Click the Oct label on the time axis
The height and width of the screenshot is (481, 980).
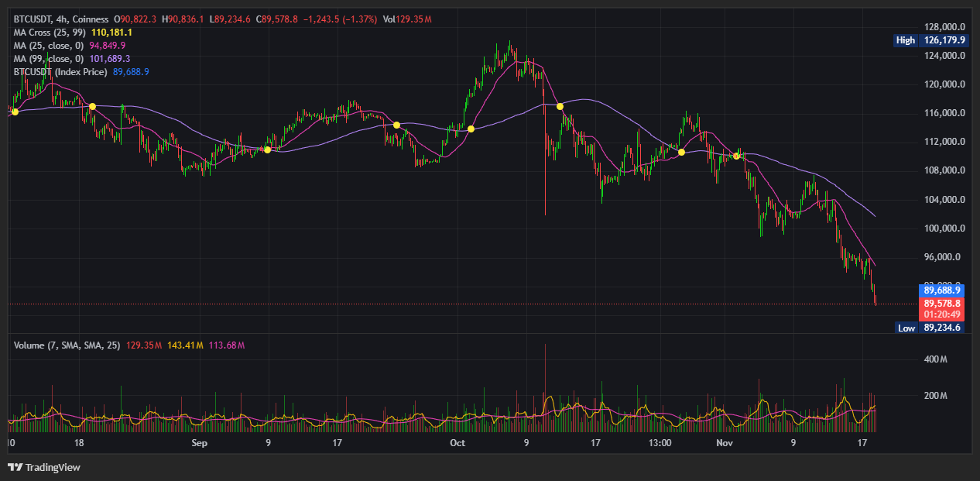pyautogui.click(x=457, y=443)
